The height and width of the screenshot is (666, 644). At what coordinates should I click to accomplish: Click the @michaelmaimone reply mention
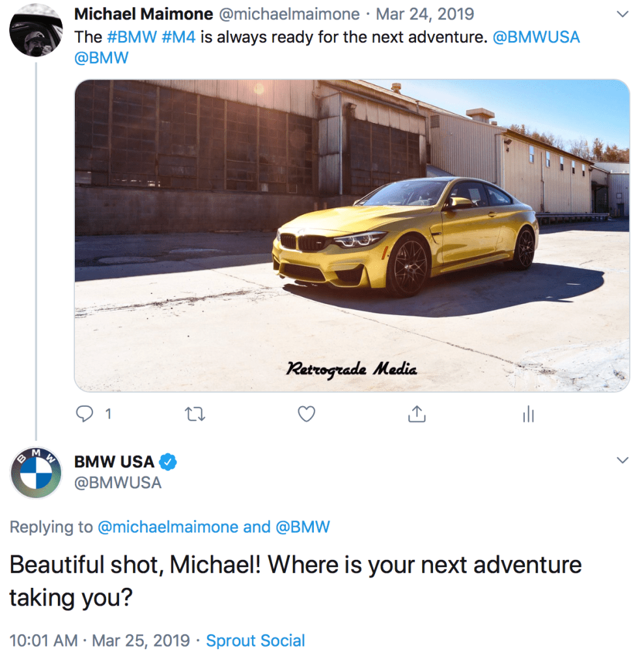[167, 527]
